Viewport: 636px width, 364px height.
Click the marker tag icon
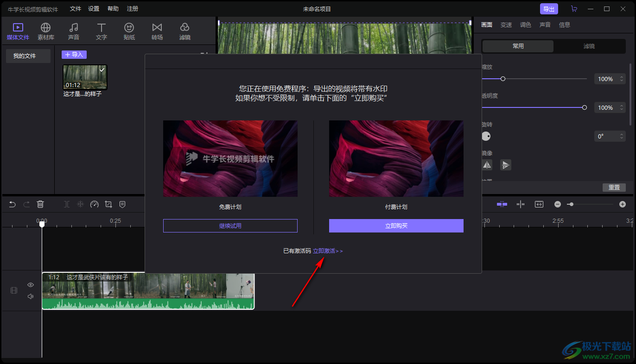point(122,204)
